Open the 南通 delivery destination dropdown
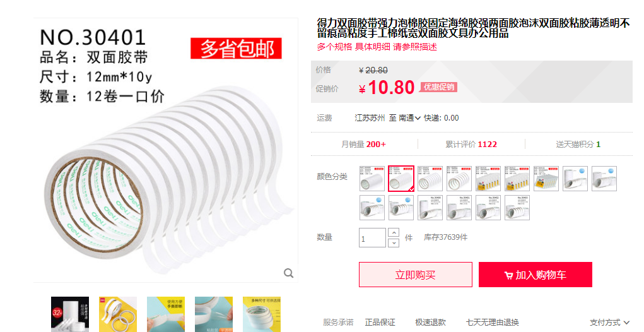644x332 pixels. [409, 118]
